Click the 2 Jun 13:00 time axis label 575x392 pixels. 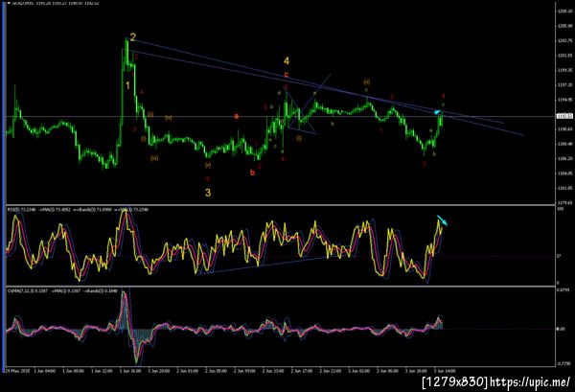click(273, 371)
